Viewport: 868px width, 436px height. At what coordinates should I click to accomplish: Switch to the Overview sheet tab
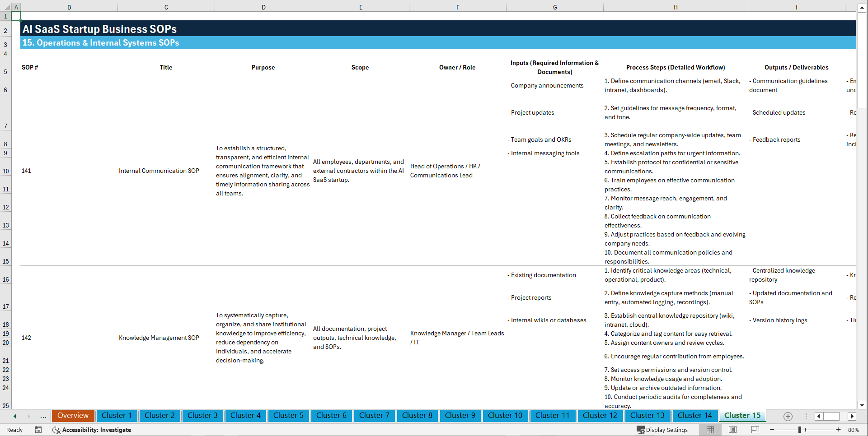(x=73, y=416)
